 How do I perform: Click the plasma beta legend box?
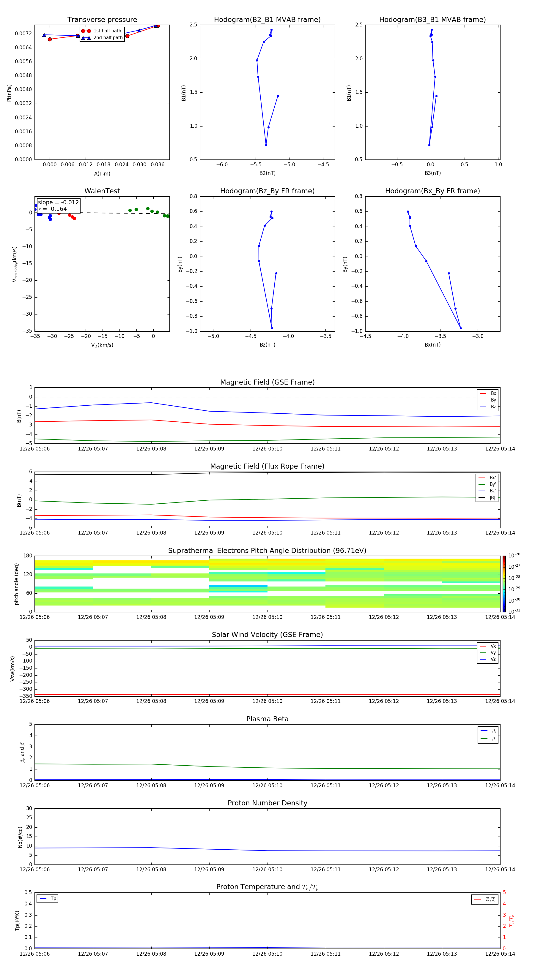click(x=488, y=735)
